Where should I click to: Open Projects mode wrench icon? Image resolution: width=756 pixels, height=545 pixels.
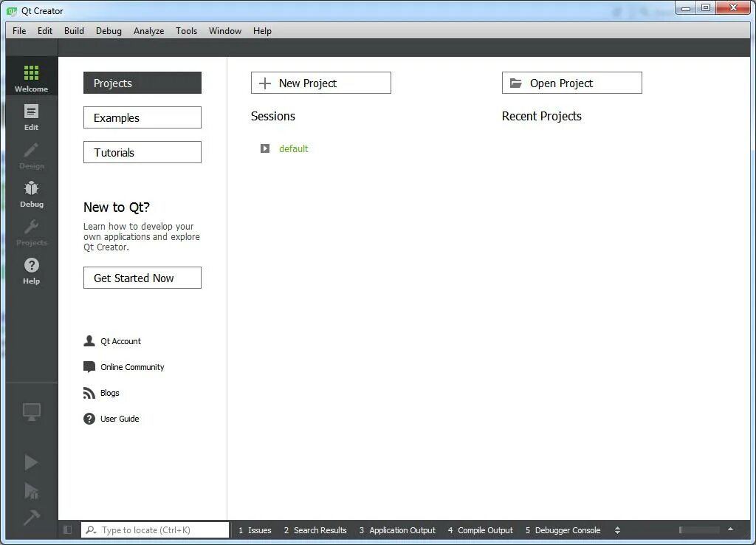coord(31,227)
